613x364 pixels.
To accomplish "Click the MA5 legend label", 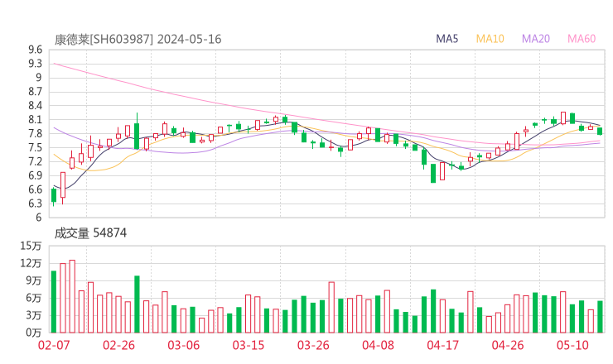I will [446, 39].
